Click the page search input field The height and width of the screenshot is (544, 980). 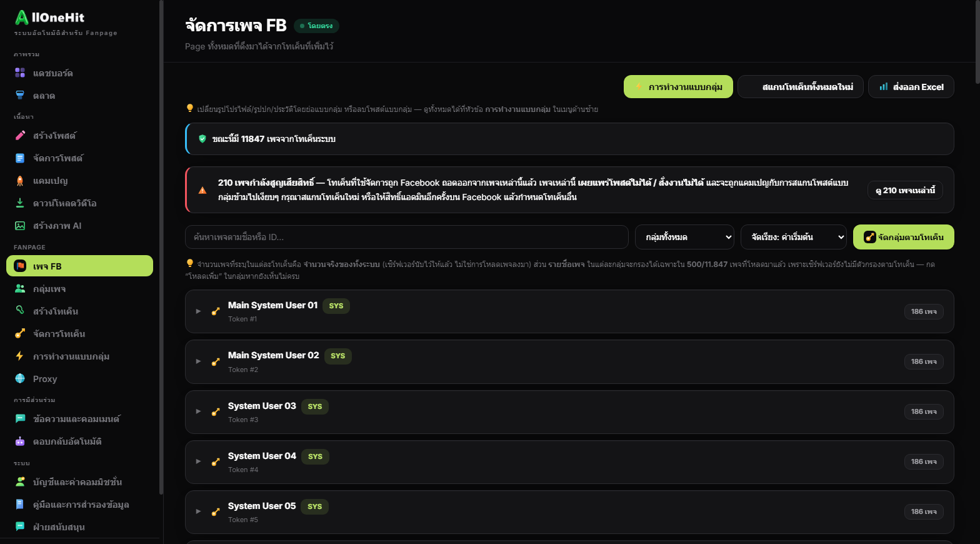[407, 237]
